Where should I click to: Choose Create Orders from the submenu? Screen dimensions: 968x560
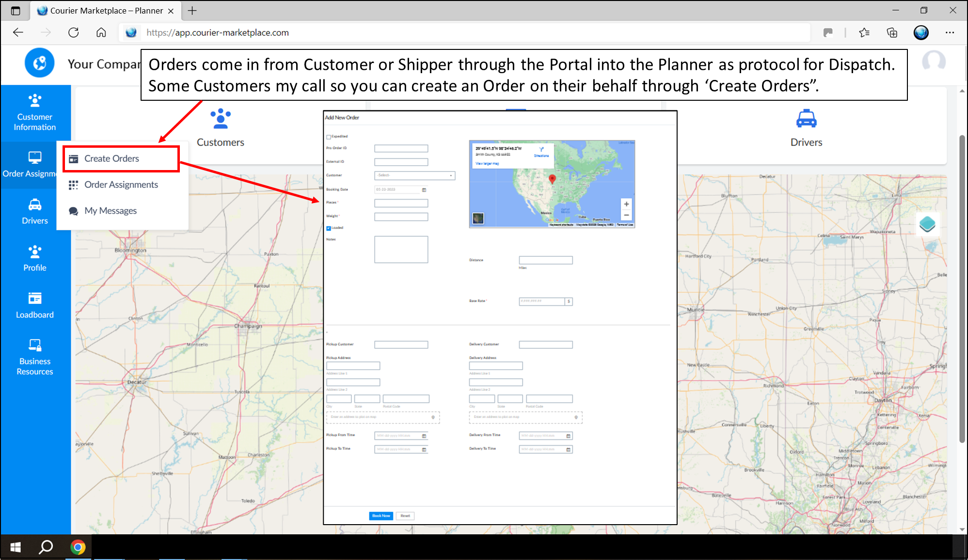coord(121,158)
